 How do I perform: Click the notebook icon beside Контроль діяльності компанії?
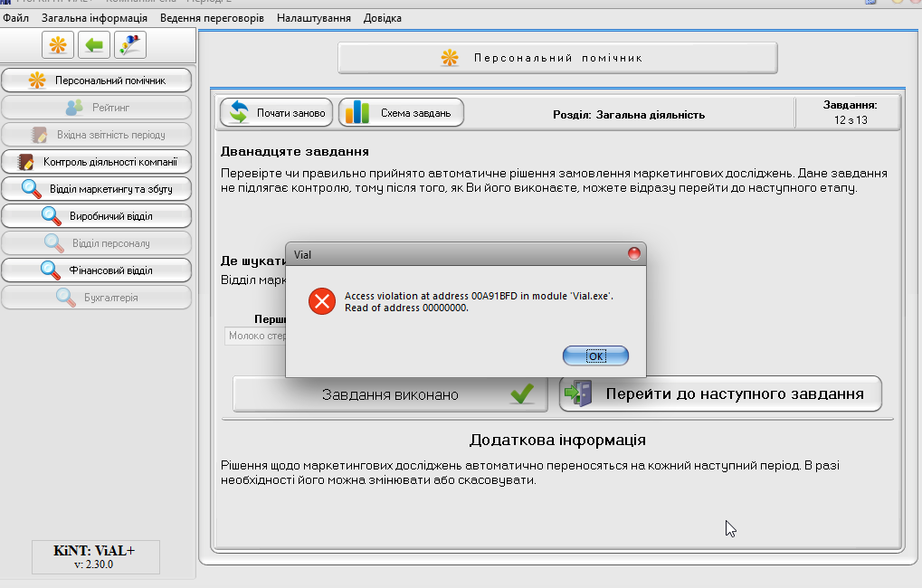(x=25, y=162)
